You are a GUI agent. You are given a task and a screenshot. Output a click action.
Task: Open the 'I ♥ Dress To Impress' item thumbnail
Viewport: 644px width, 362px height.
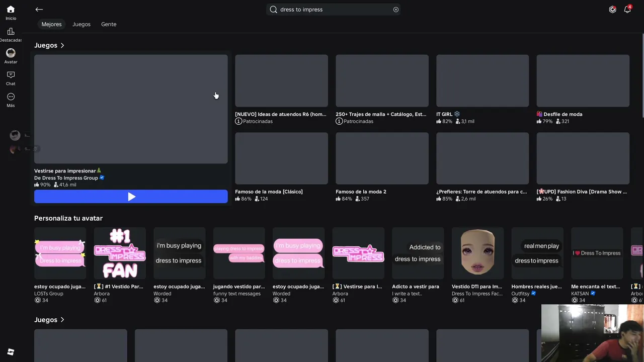tap(597, 253)
